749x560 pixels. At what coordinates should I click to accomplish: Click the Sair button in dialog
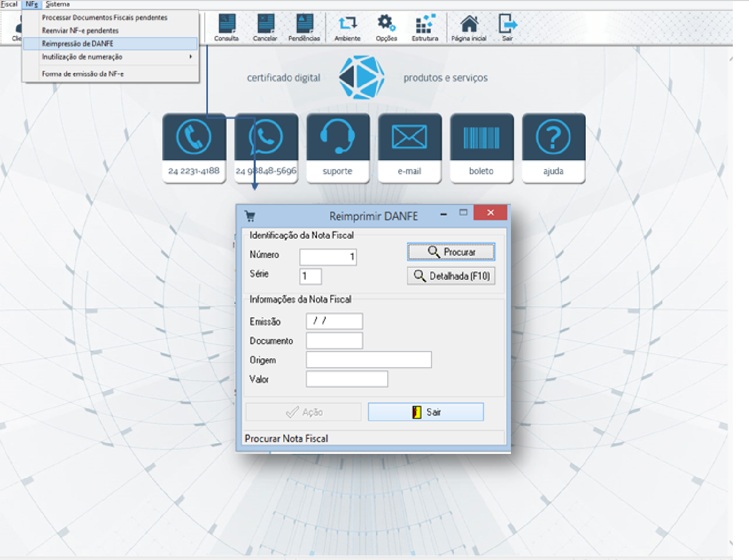426,412
